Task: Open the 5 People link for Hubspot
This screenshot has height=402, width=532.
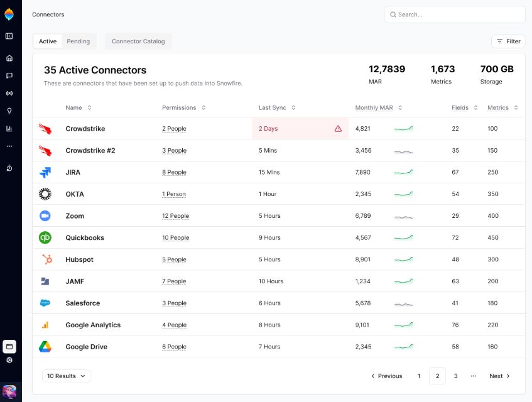Action: (174, 259)
